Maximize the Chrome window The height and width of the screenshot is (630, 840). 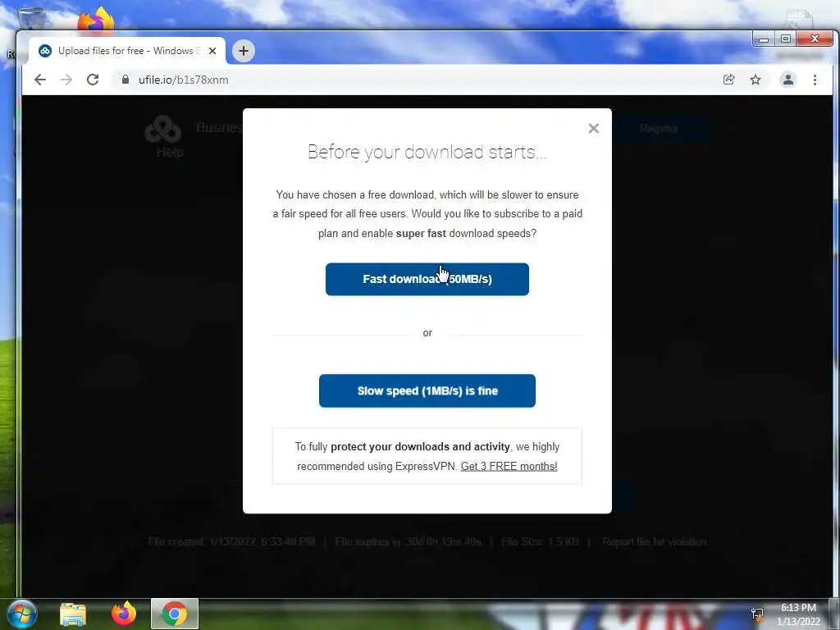(785, 39)
